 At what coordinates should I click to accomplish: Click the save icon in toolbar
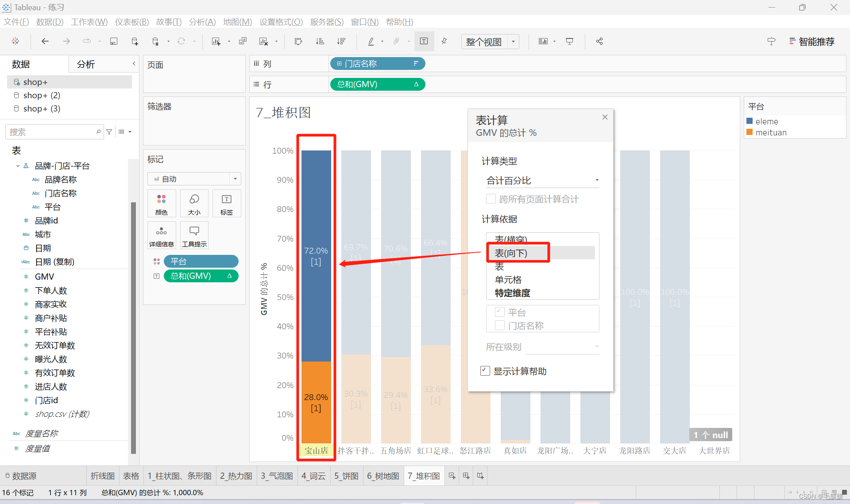coord(114,41)
